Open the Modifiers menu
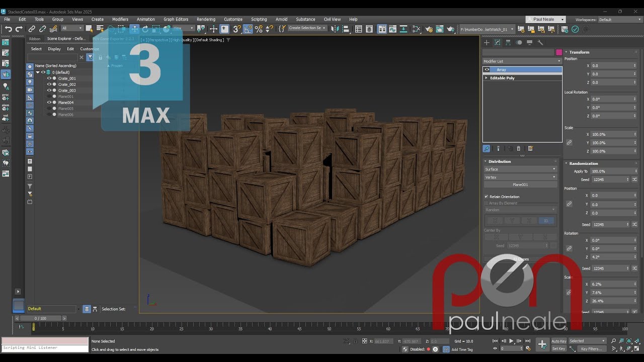This screenshot has width=644, height=362. (x=120, y=19)
